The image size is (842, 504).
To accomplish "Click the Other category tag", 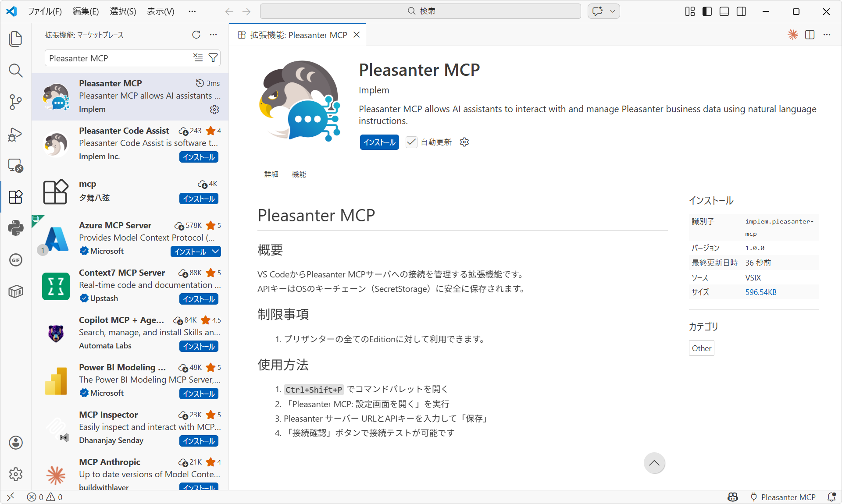I will [x=702, y=348].
